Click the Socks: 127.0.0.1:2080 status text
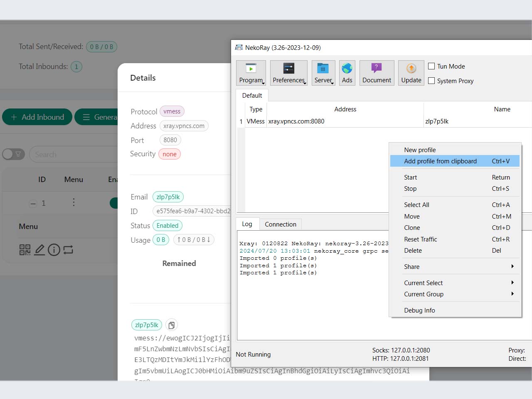Viewport: 532px width, 399px height. point(401,350)
